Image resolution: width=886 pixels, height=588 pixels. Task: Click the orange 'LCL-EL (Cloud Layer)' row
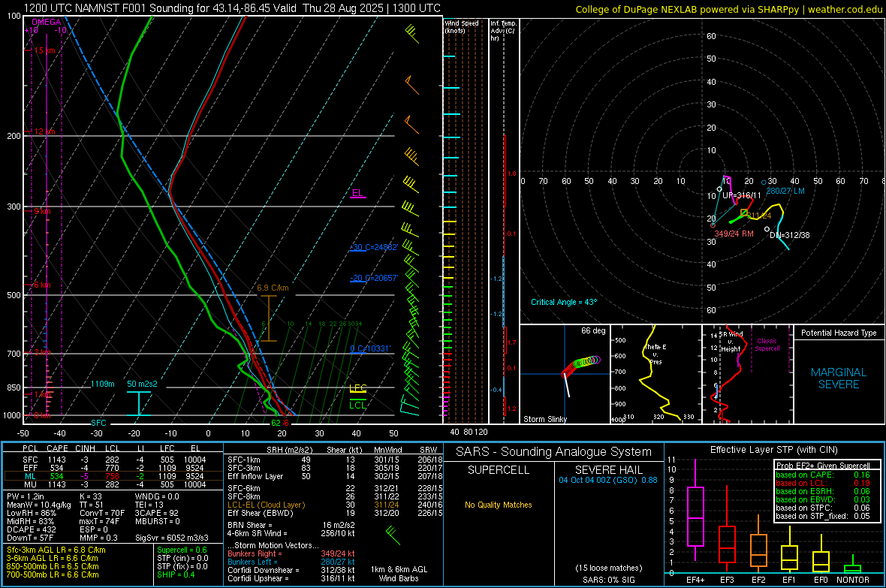click(x=266, y=505)
